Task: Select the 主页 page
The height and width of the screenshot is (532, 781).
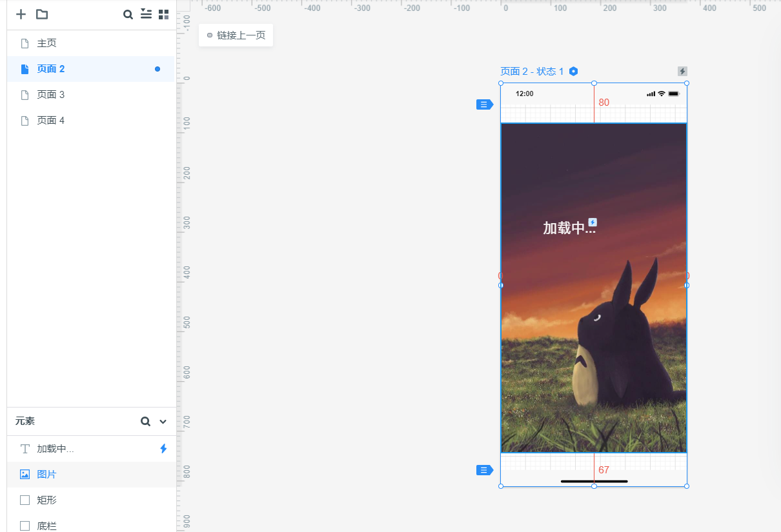Action: [91, 43]
